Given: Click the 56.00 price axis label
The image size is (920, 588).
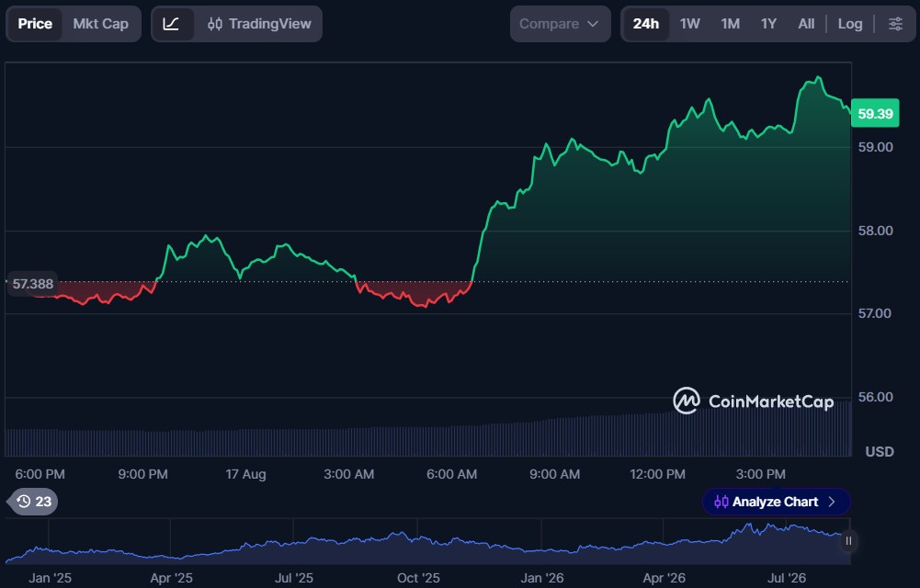Looking at the screenshot, I should click(875, 398).
